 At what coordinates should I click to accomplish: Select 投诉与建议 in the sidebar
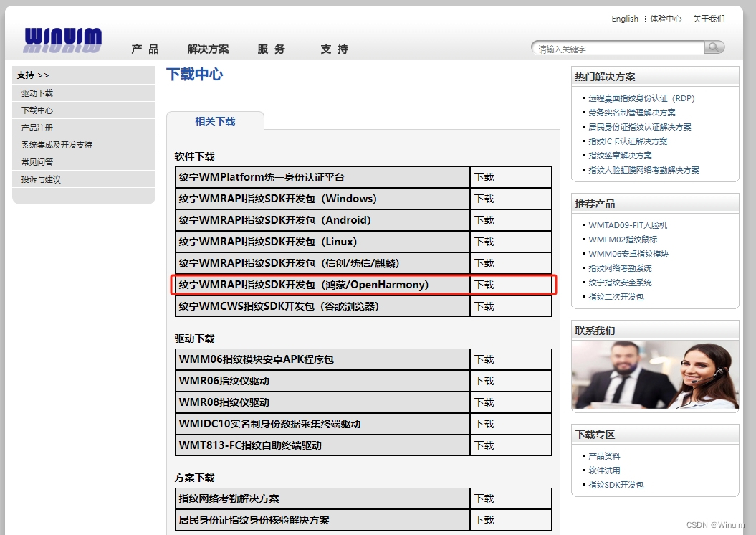coord(83,179)
